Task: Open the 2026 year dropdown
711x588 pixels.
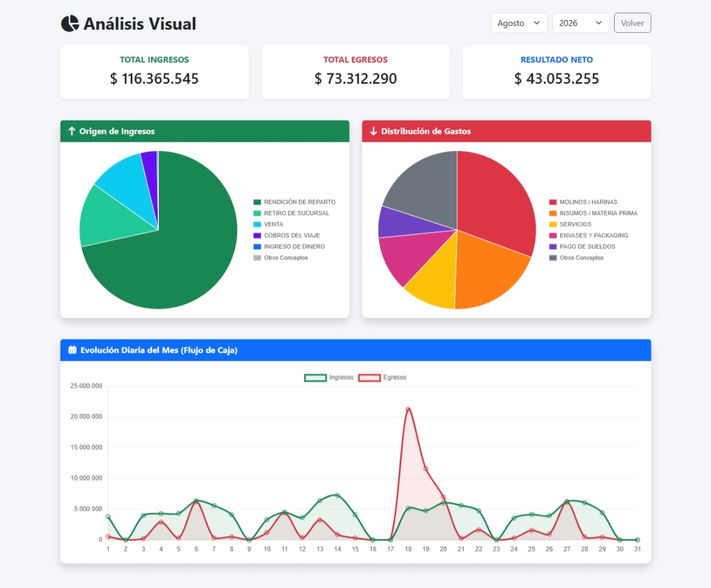Action: pos(580,23)
